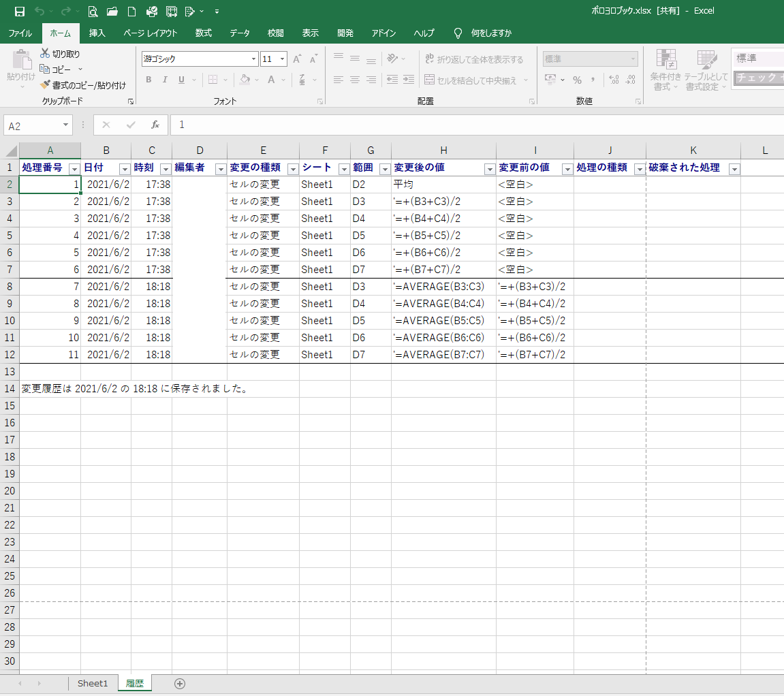The height and width of the screenshot is (696, 784).
Task: Click the Open folder icon
Action: point(112,11)
